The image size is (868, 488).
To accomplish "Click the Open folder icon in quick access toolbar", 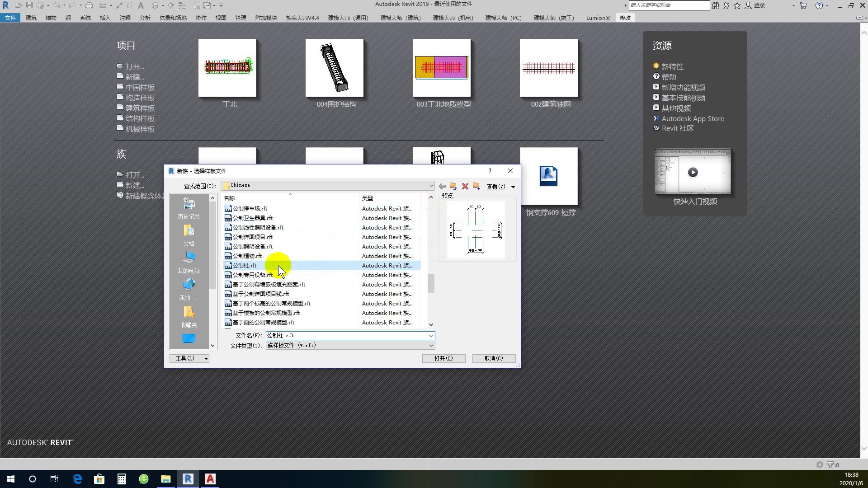I will pos(18,5).
